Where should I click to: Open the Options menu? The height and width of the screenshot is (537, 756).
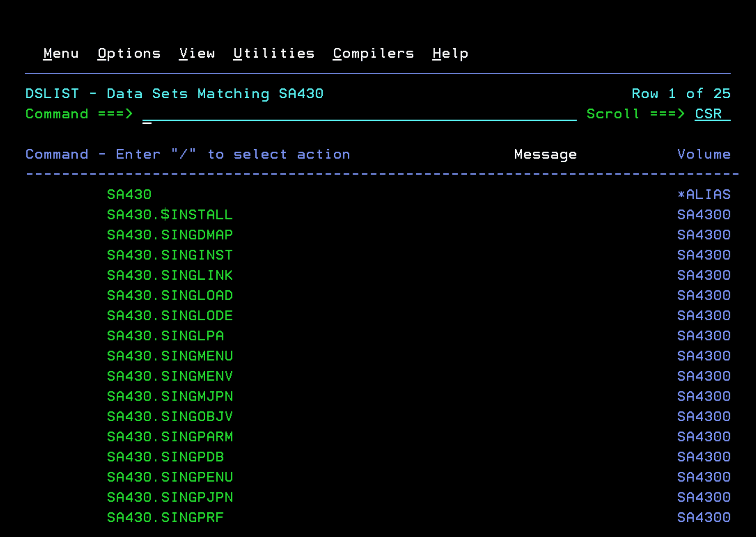pyautogui.click(x=129, y=53)
